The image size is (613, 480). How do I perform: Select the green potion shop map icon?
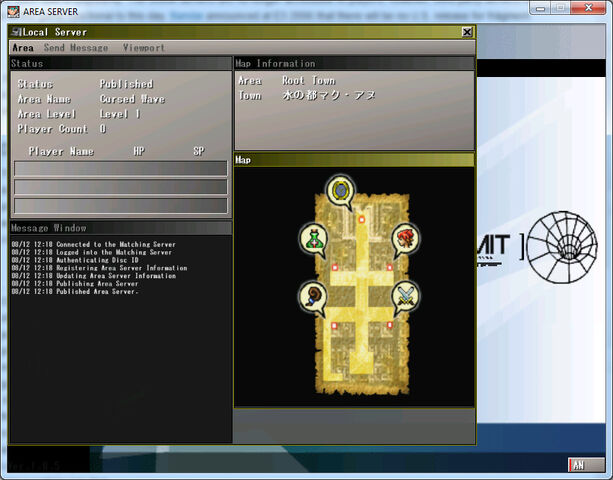tap(314, 239)
